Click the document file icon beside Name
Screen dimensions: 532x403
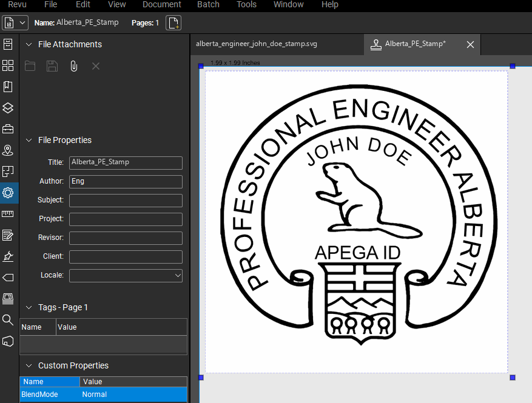coord(9,23)
